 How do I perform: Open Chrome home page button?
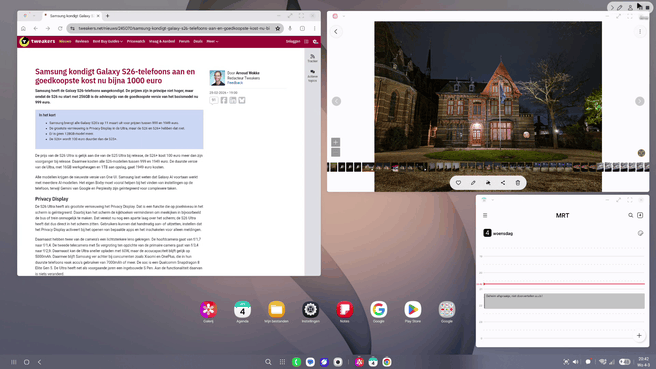23,28
